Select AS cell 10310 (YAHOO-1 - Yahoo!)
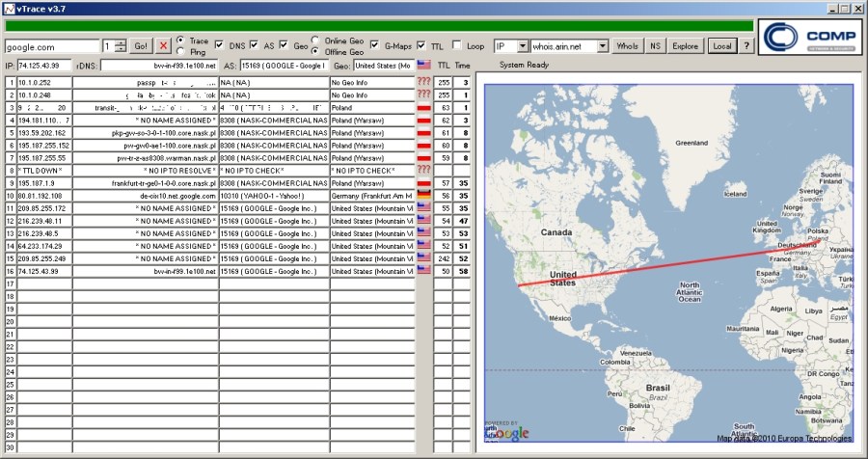 [274, 196]
